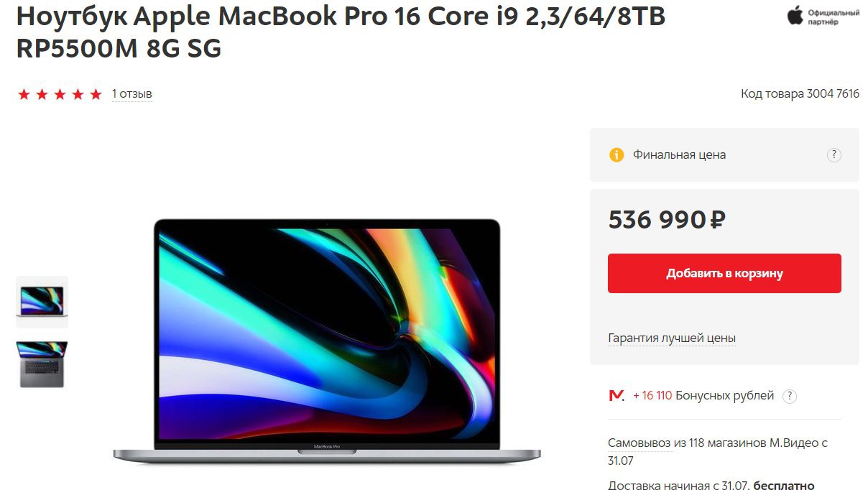Click the first red rating star

[x=24, y=94]
